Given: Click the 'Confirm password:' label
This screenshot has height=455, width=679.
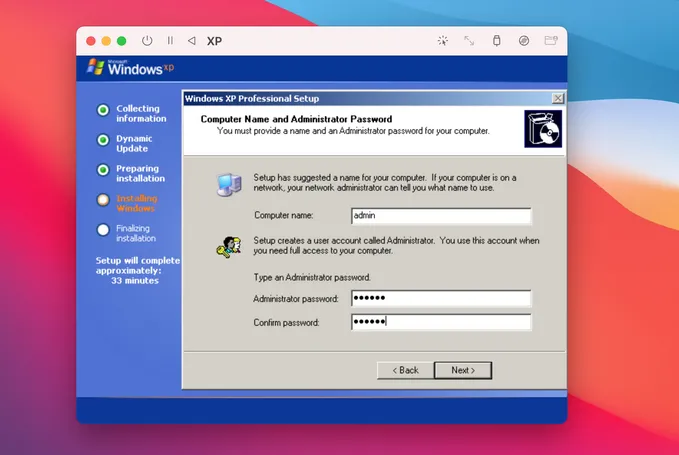Looking at the screenshot, I should (286, 323).
